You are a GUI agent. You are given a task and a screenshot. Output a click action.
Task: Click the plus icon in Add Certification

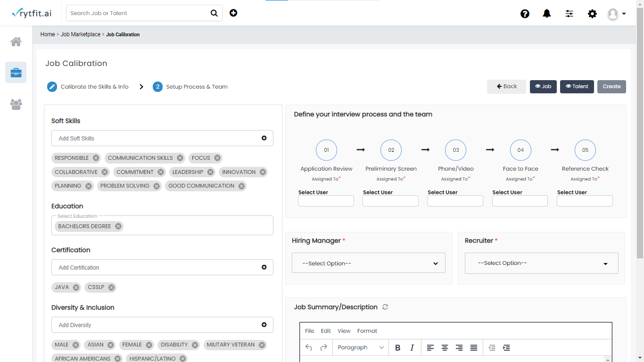click(264, 267)
